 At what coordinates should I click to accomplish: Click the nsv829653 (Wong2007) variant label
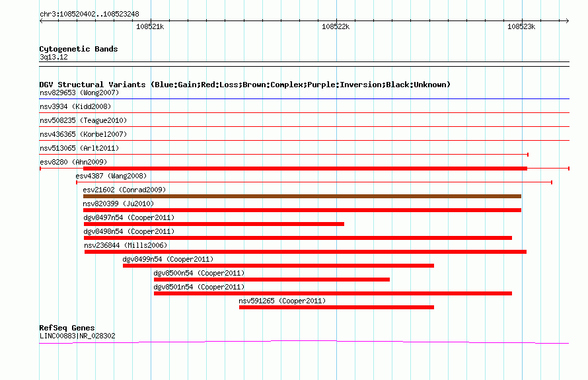pos(79,93)
